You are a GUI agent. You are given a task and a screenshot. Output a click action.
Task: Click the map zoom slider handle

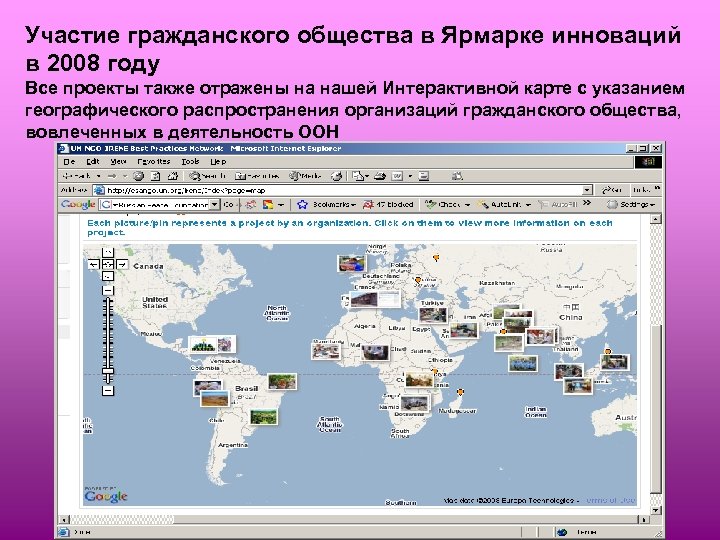[x=107, y=371]
